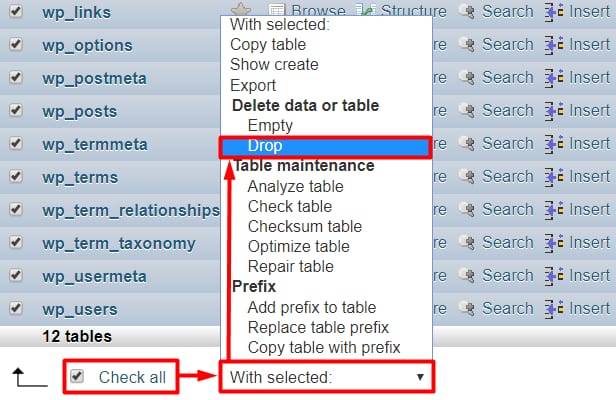Uncheck the wp_posts table checkbox
The height and width of the screenshot is (400, 616).
(16, 111)
